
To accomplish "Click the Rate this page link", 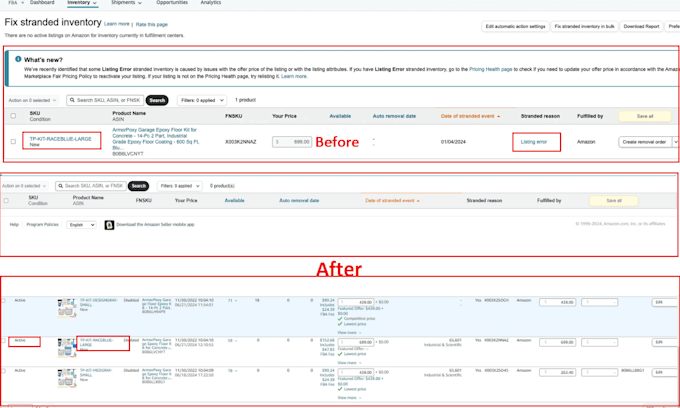I will coord(152,25).
